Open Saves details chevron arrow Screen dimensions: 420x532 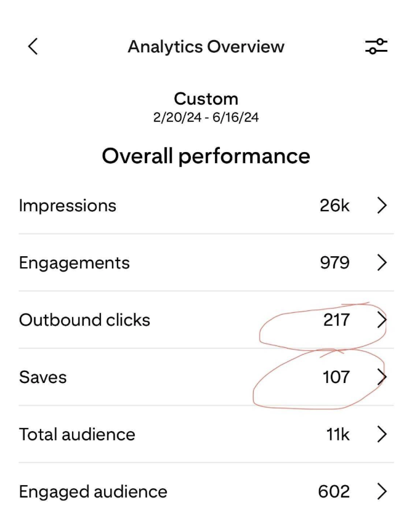coord(381,376)
